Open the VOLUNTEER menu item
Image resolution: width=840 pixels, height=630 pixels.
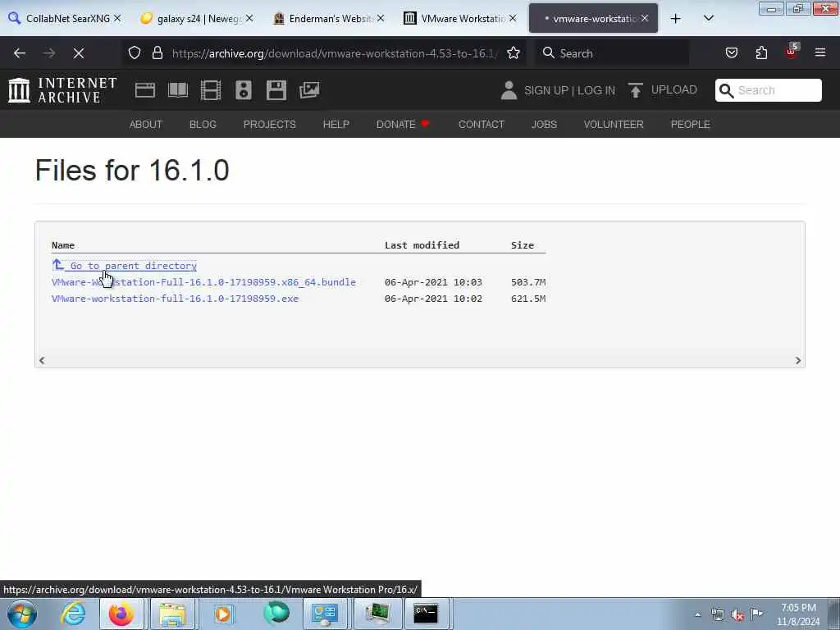tap(614, 125)
